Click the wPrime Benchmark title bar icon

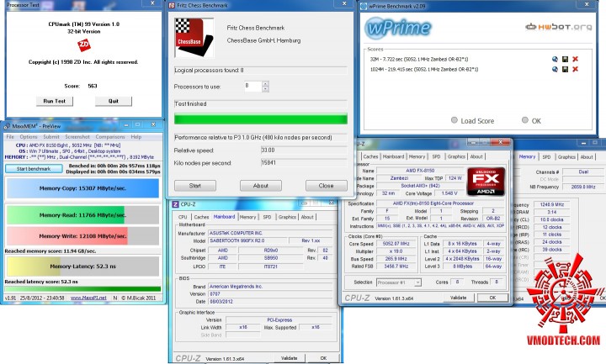(x=364, y=6)
